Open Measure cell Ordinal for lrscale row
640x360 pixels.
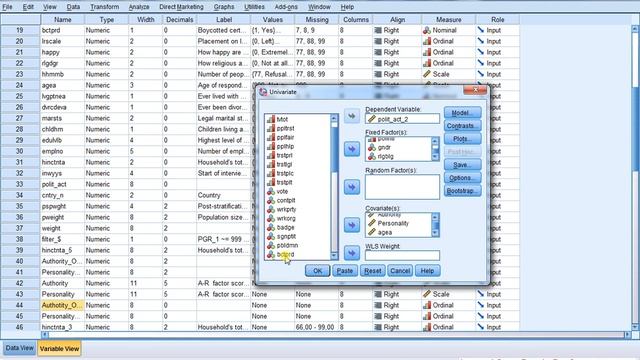pos(448,41)
